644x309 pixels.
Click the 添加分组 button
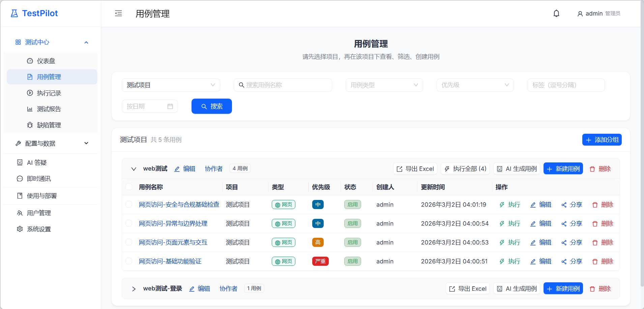click(602, 140)
